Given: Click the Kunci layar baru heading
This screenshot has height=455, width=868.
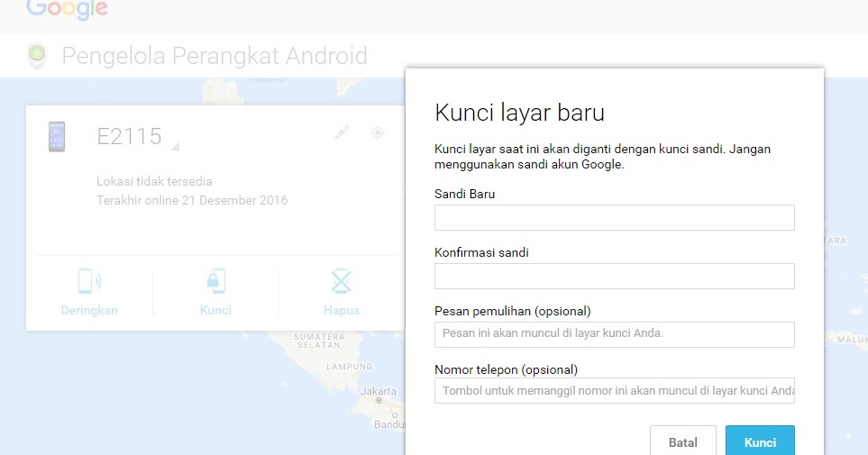Looking at the screenshot, I should click(x=519, y=113).
